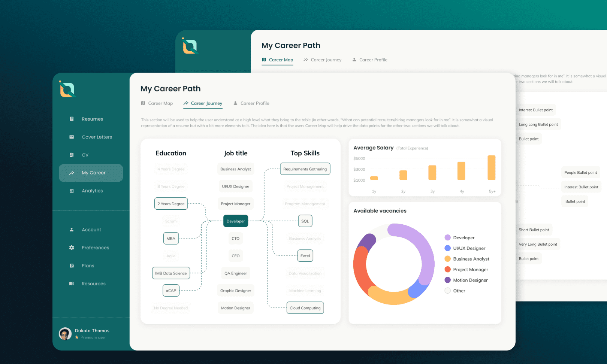
Task: Click the Motion Designer dark purple swatch
Action: coord(447,280)
